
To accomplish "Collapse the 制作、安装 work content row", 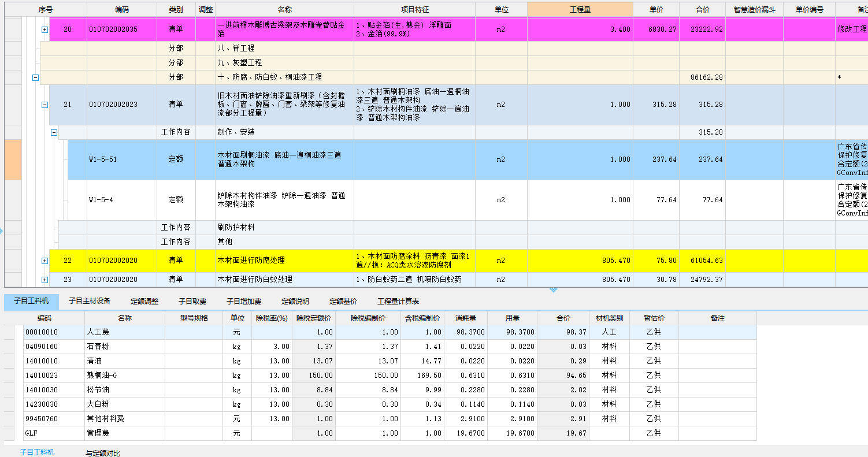I will 54,132.
